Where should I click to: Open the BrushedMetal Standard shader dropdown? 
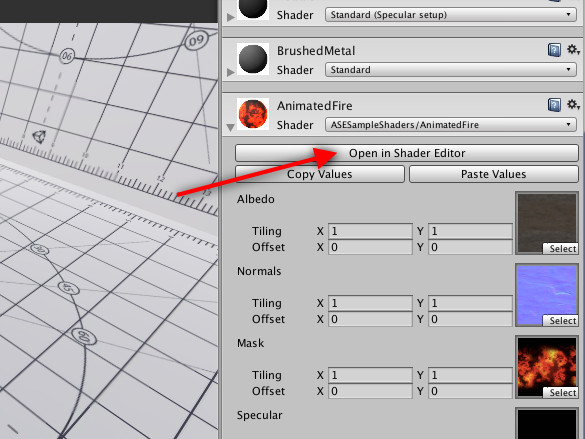[x=451, y=70]
